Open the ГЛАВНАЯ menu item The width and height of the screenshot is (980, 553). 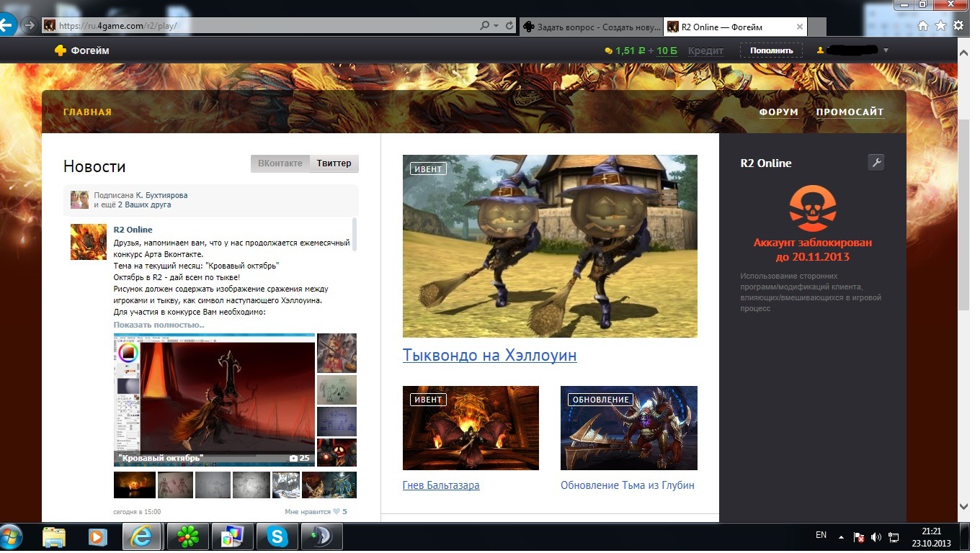pyautogui.click(x=87, y=112)
